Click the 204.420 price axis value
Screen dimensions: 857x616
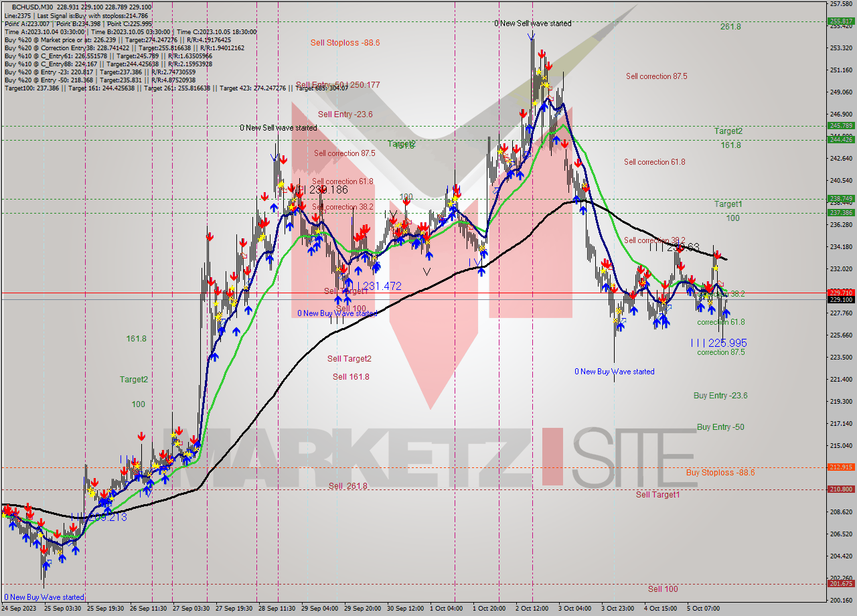841,556
